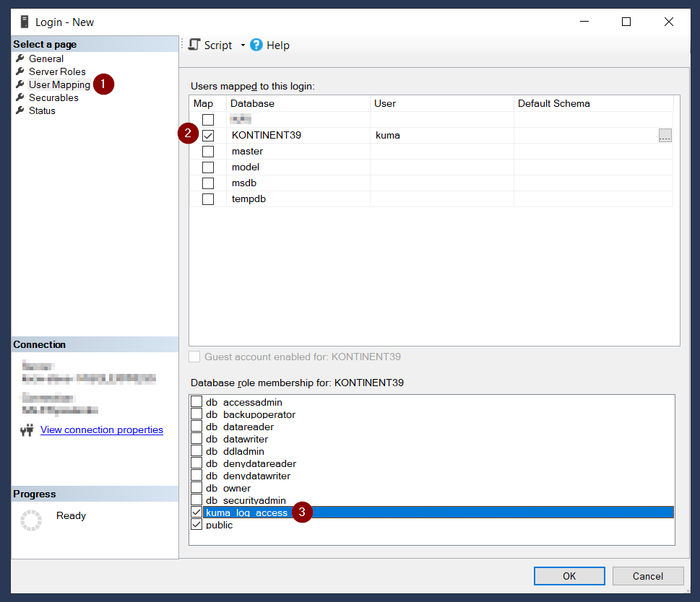Image resolution: width=700 pixels, height=602 pixels.
Task: Uncheck the KONTINENT39 database map checkbox
Action: [208, 136]
